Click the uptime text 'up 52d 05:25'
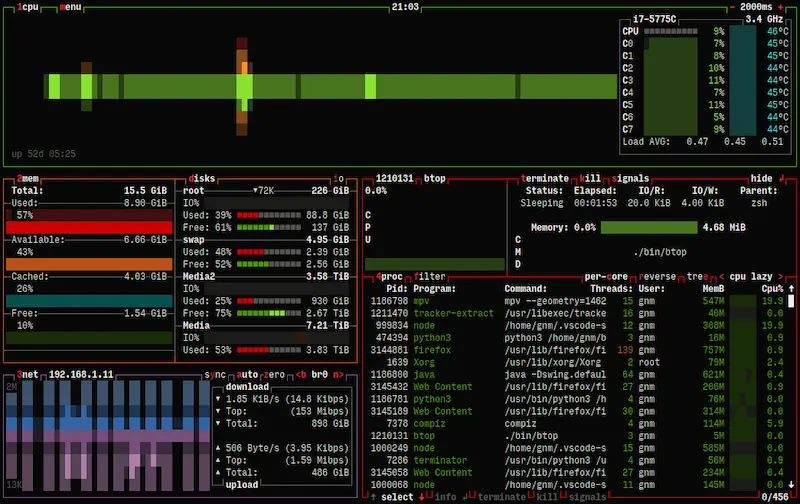This screenshot has width=800, height=504. coord(43,154)
